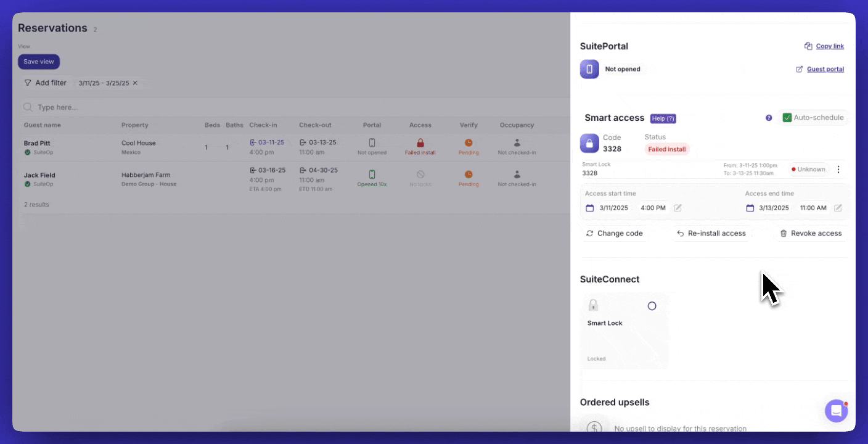Edit the access start time pencil icon
Image resolution: width=868 pixels, height=444 pixels.
678,208
